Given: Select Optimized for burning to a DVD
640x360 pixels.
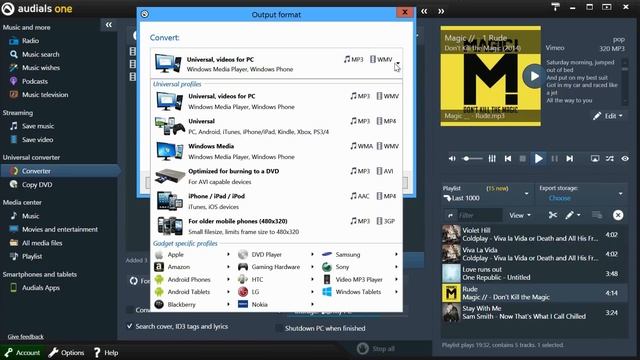Looking at the screenshot, I should 277,176.
